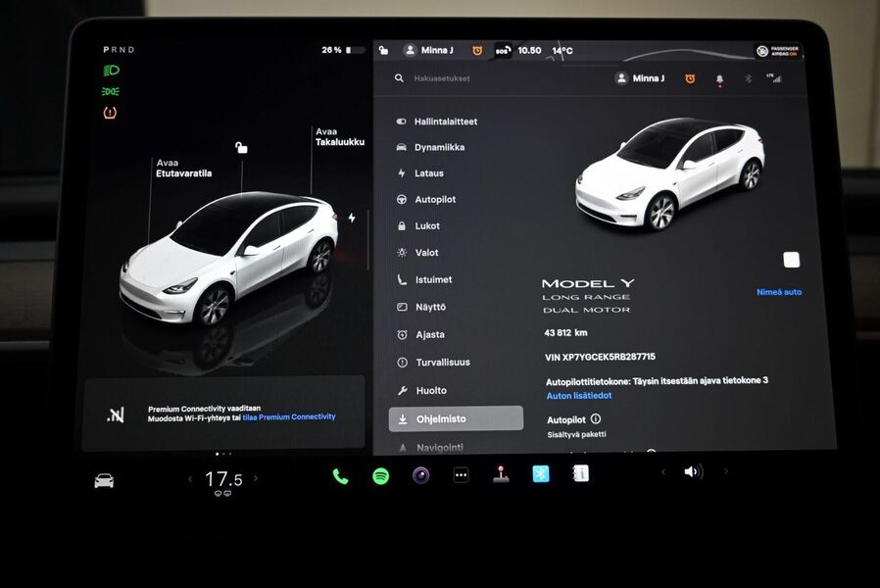Image resolution: width=880 pixels, height=588 pixels.
Task: Tap the Bluetooth icon in the dock
Action: pos(540,474)
